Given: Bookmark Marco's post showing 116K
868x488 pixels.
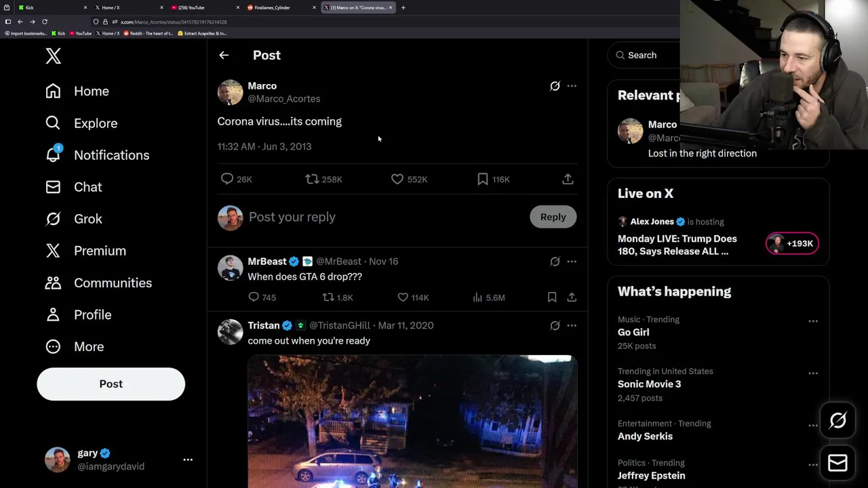Looking at the screenshot, I should [x=483, y=179].
